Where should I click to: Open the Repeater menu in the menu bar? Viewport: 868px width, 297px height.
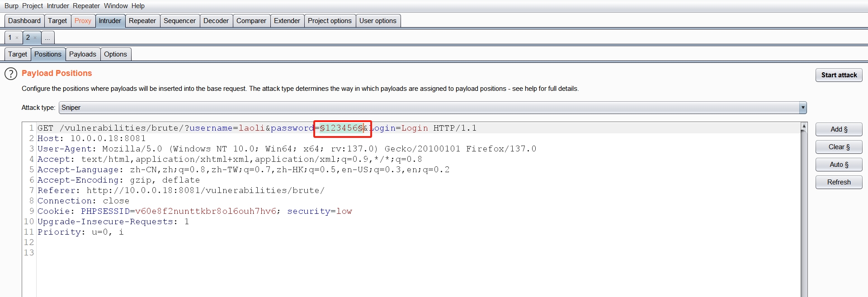86,6
